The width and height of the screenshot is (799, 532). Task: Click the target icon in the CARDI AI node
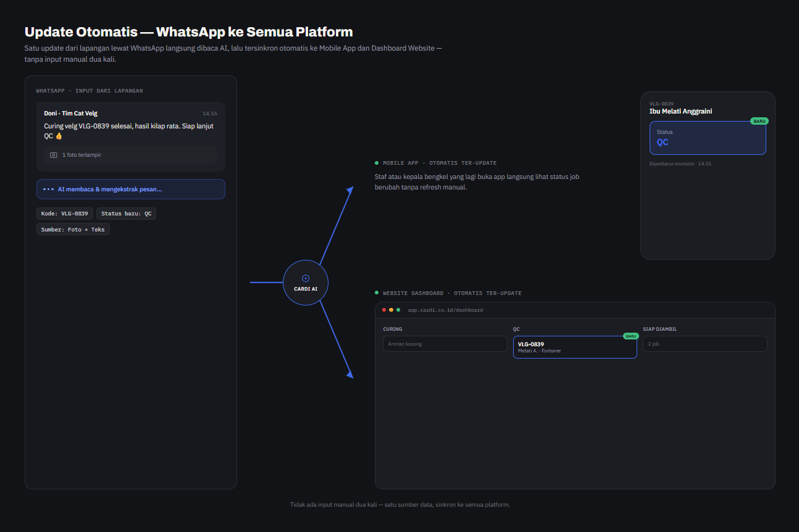pos(306,278)
